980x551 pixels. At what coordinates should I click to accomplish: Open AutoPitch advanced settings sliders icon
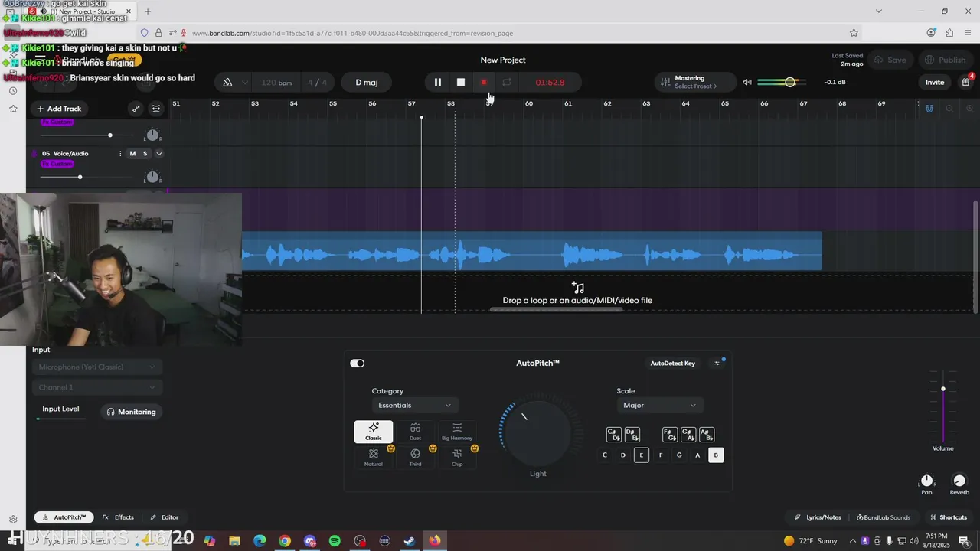point(717,364)
